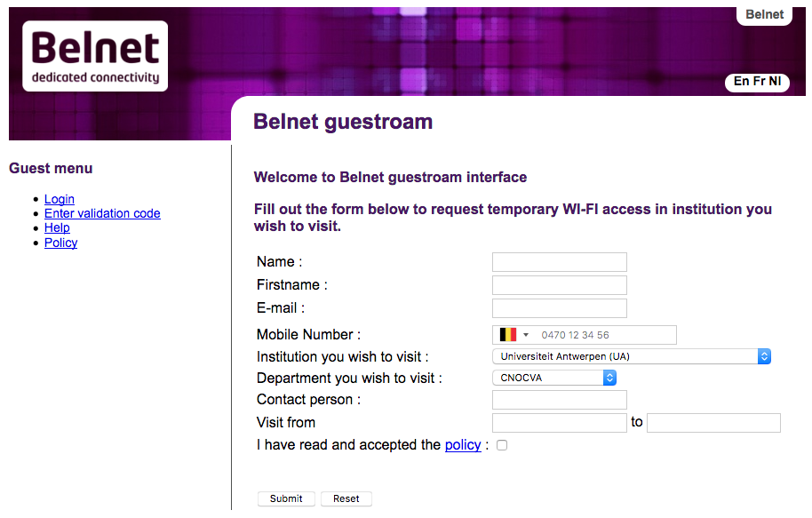Click the Submit button

tap(286, 498)
